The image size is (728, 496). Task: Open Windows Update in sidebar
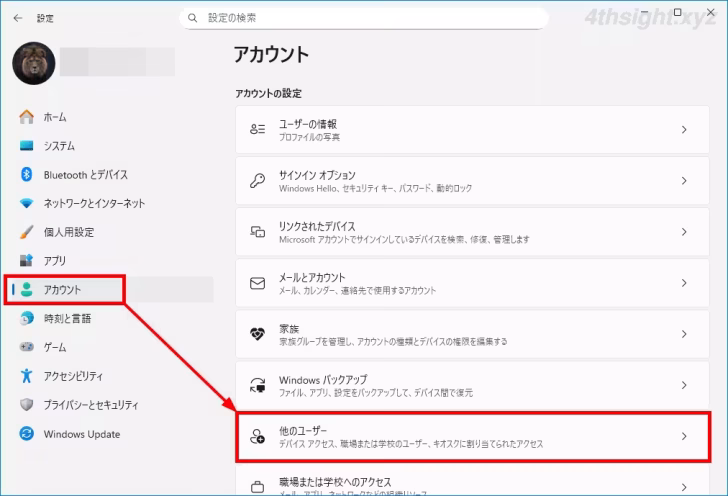click(81, 434)
